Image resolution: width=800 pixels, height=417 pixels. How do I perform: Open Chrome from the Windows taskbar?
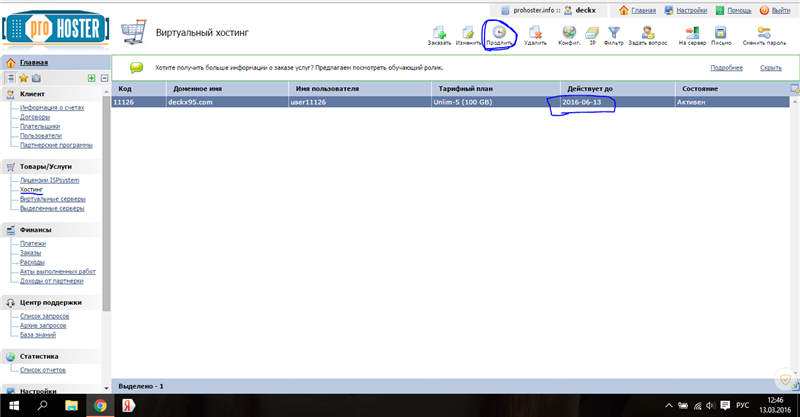click(100, 405)
